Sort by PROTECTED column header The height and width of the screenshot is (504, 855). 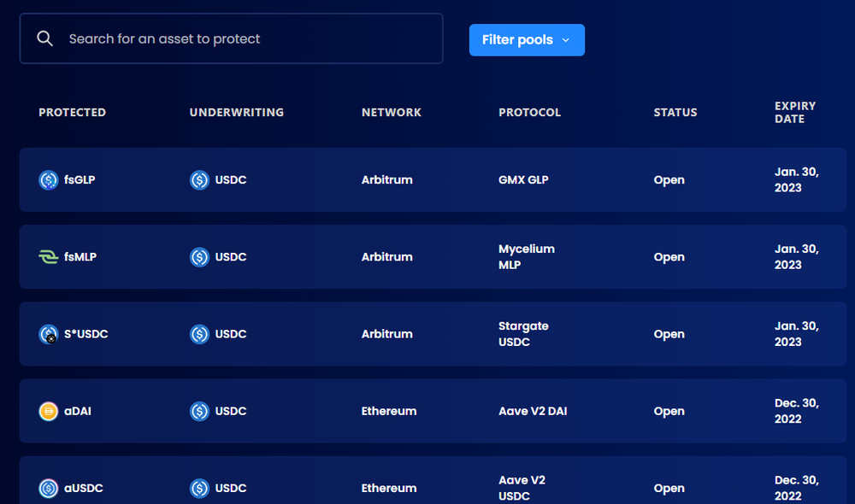click(73, 112)
